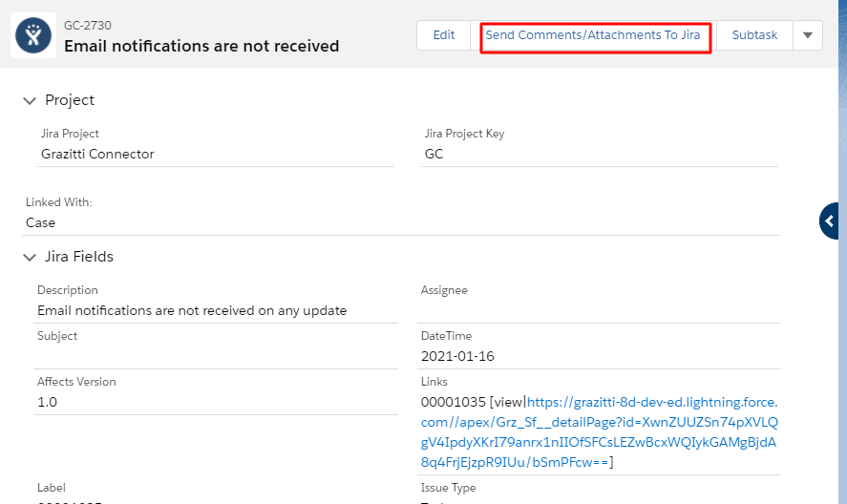Image resolution: width=847 pixels, height=504 pixels.
Task: Click the Jira Project Key label
Action: (464, 134)
